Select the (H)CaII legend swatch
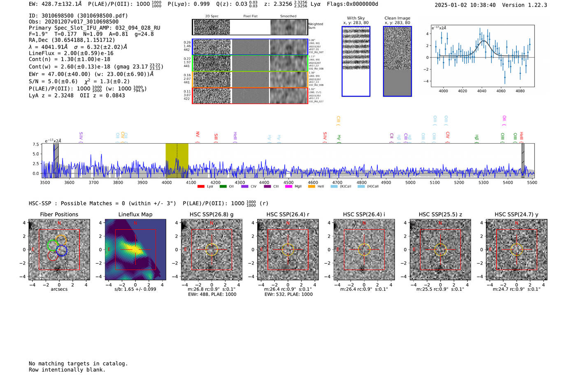This screenshot has height=392, width=576. pos(361,186)
